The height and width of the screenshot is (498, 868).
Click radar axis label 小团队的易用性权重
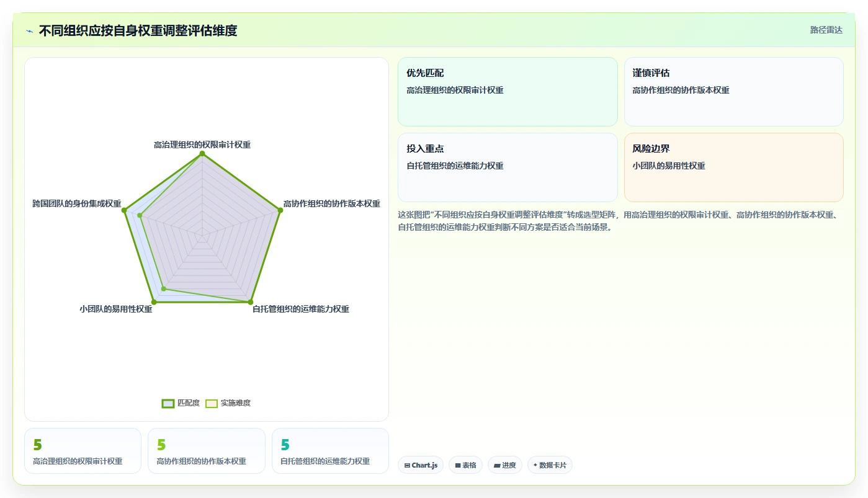pos(116,309)
